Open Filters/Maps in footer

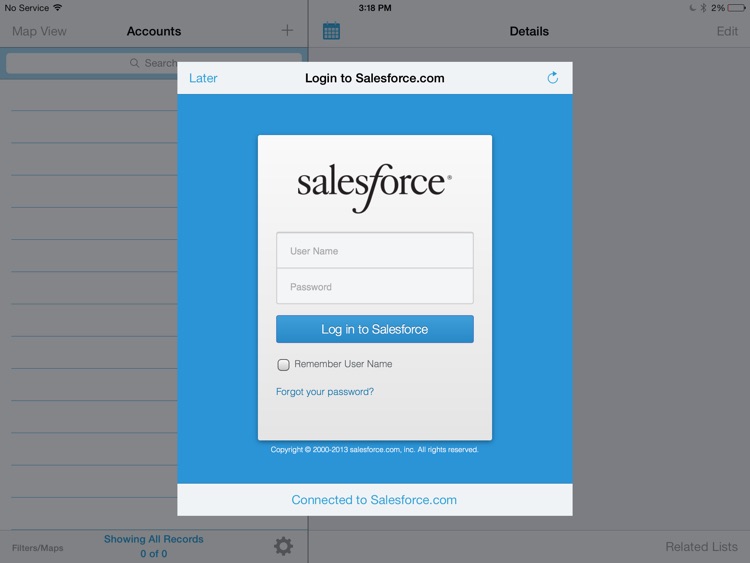point(37,548)
